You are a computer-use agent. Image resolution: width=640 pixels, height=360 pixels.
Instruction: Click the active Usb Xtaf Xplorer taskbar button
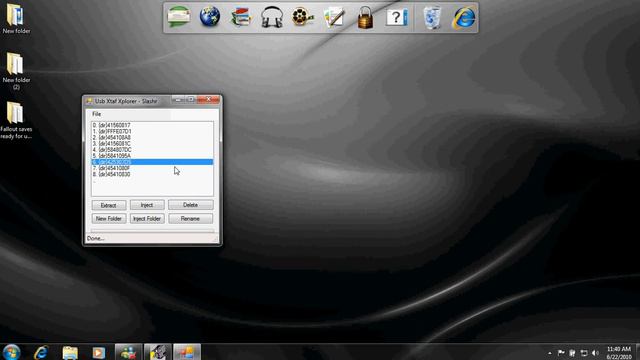(x=187, y=352)
